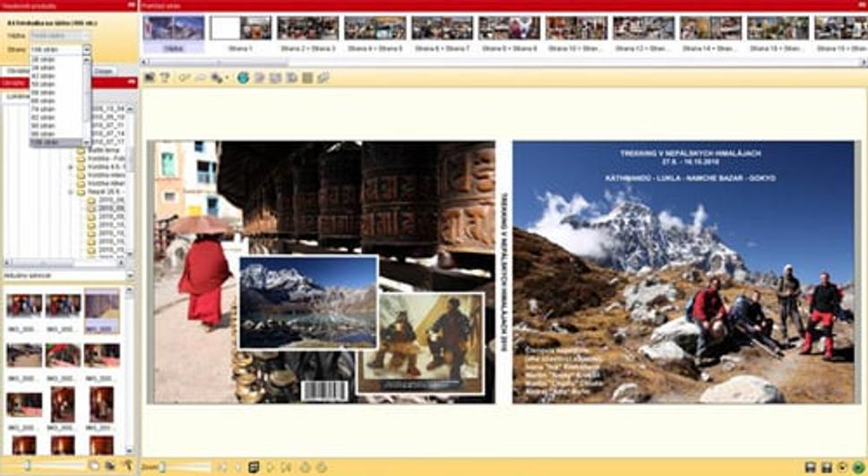
Task: Select the Strana 1 page thumbnail
Action: coord(241,33)
